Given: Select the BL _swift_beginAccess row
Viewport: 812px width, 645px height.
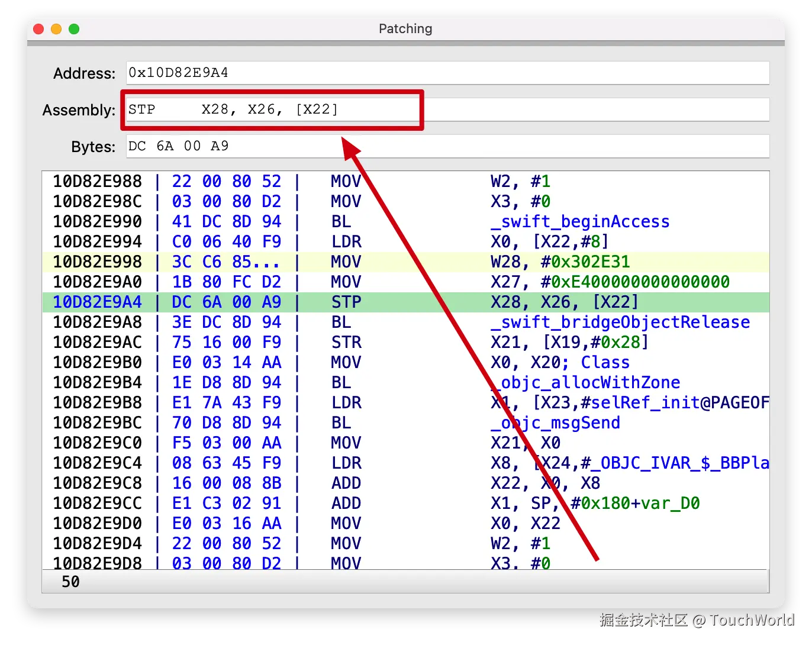Looking at the screenshot, I should 405,221.
